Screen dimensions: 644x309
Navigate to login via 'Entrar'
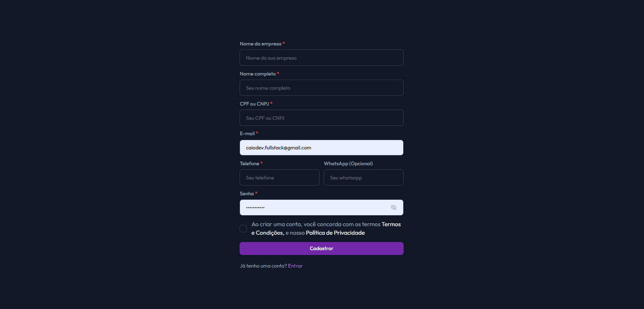(295, 266)
